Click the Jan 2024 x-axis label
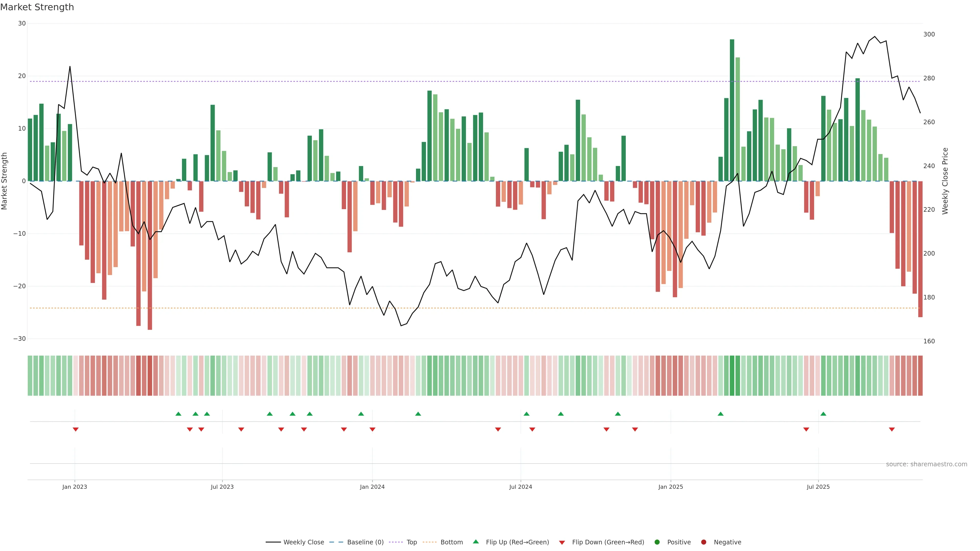980x551 pixels. pos(372,487)
